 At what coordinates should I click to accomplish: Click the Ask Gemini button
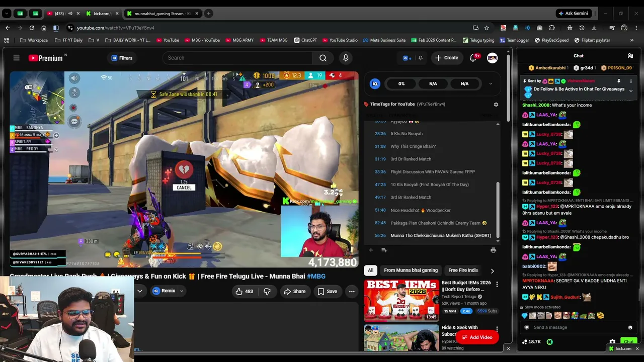(x=573, y=14)
